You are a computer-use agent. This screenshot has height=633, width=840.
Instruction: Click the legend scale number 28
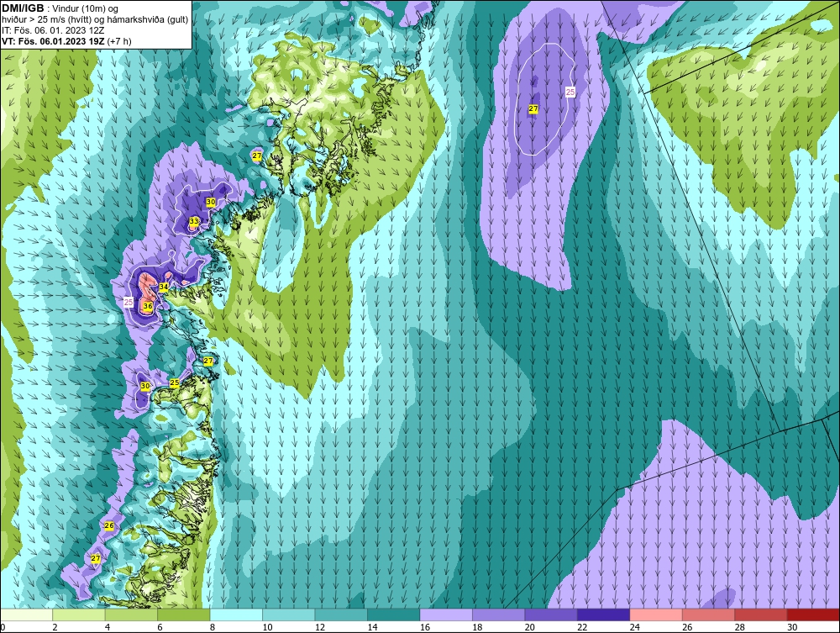tap(740, 627)
